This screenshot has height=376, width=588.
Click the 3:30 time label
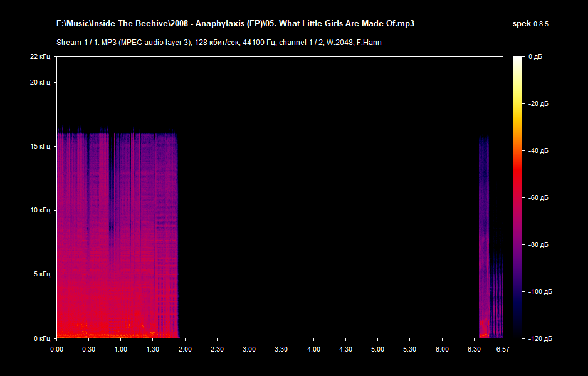(x=281, y=350)
